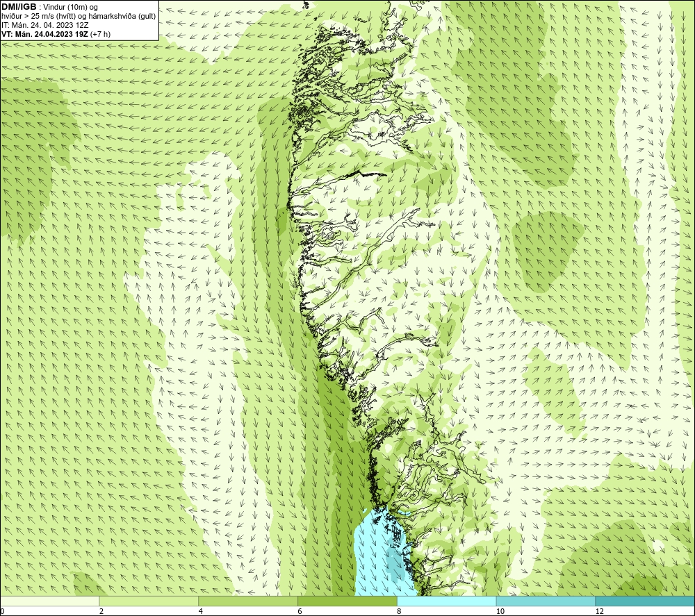695x616 pixels.
Task: Select the 'Vindur (10m) og' legend text
Action: pos(71,8)
